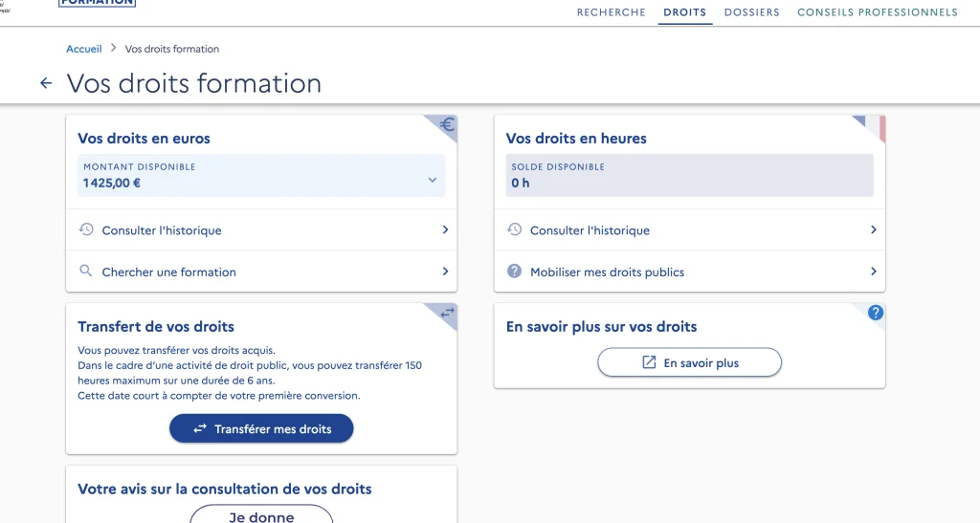Screen dimensions: 980x523
Task: Open Chercher une formation chevron arrow
Action: tap(445, 272)
